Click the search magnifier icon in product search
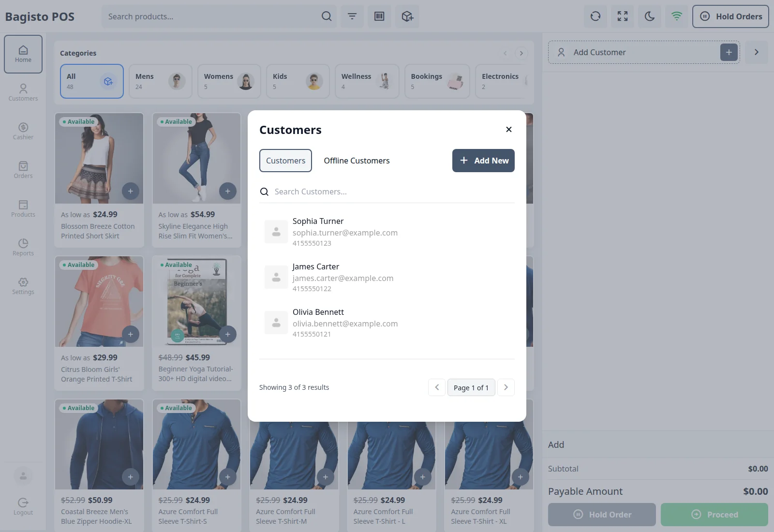This screenshot has width=774, height=532. point(327,16)
